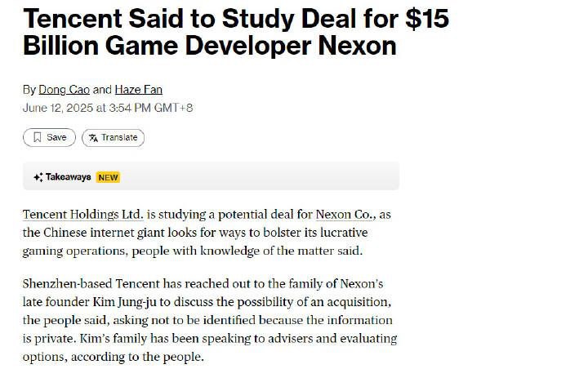Click the headline's second line ending in Nexon
Viewport: 588px width, 369px height.
210,46
